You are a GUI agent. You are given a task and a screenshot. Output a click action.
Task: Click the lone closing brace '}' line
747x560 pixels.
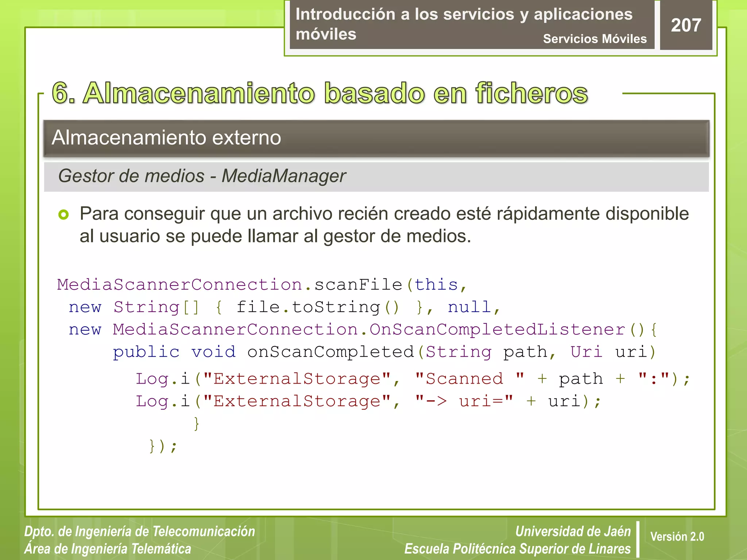click(197, 424)
